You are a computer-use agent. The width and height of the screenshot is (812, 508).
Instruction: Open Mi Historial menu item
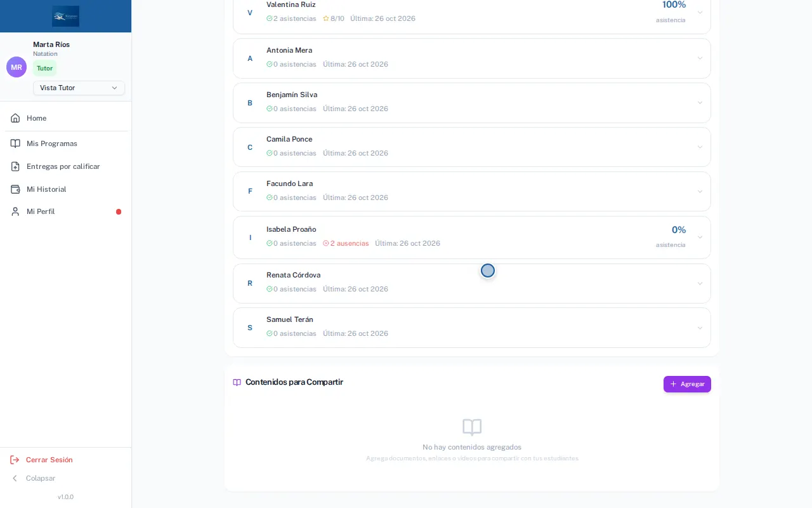pos(66,189)
